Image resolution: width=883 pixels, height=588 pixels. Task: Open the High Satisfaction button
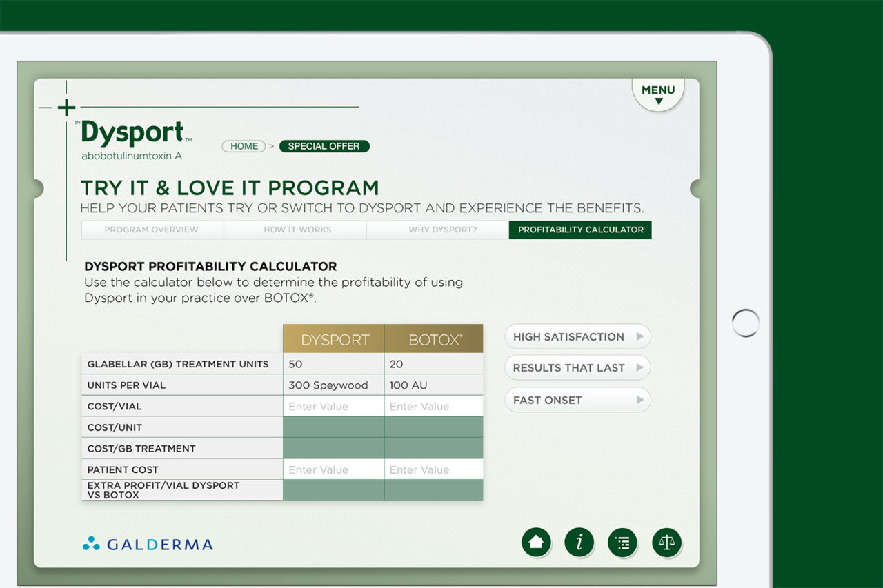(578, 336)
